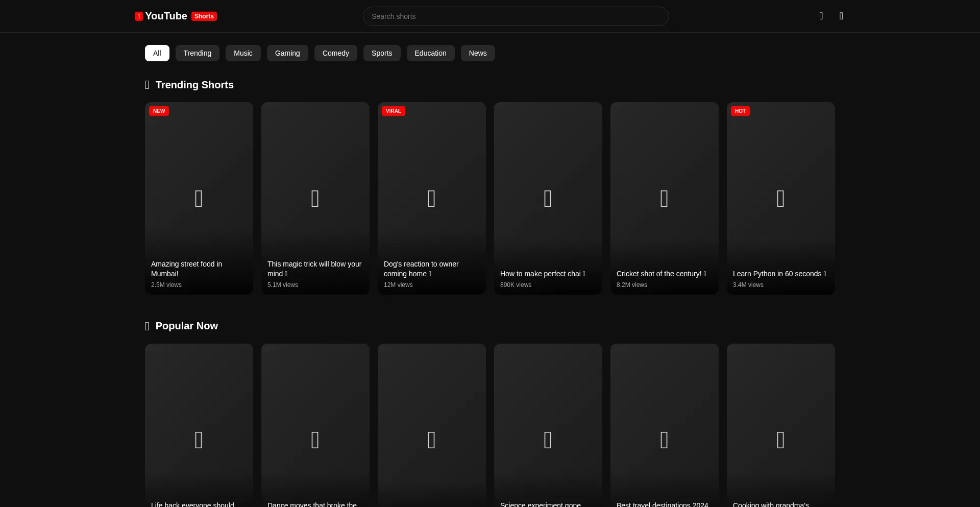Click the red Shorts badge
980x507 pixels.
204,16
